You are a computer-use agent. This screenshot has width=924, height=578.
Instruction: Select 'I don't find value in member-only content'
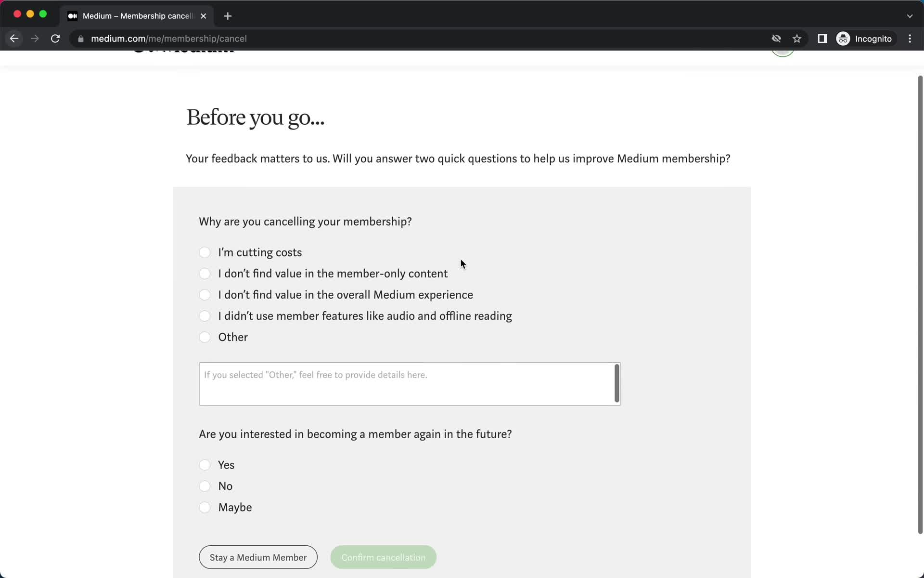tap(204, 274)
